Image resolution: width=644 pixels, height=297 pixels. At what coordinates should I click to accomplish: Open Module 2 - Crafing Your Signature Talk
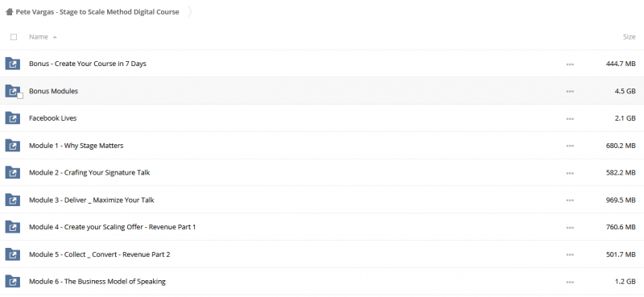click(89, 172)
